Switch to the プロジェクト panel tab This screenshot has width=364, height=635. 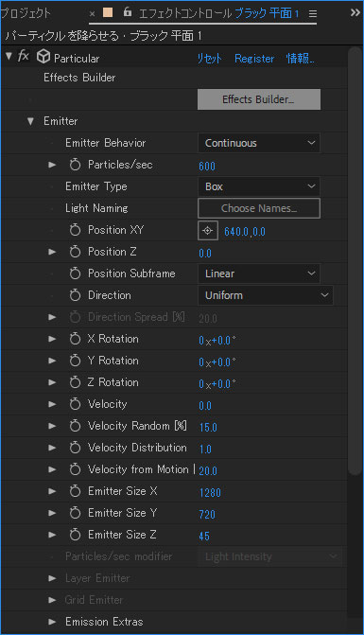[26, 13]
